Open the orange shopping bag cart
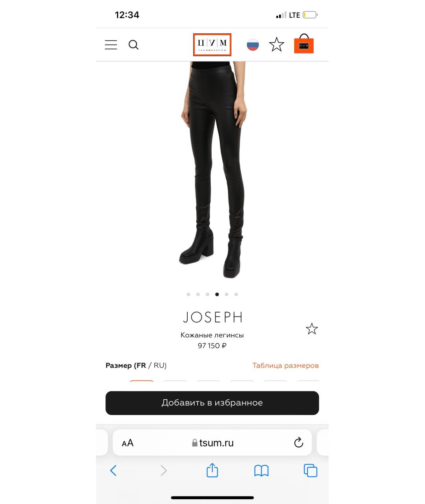The image size is (425, 504). [304, 44]
